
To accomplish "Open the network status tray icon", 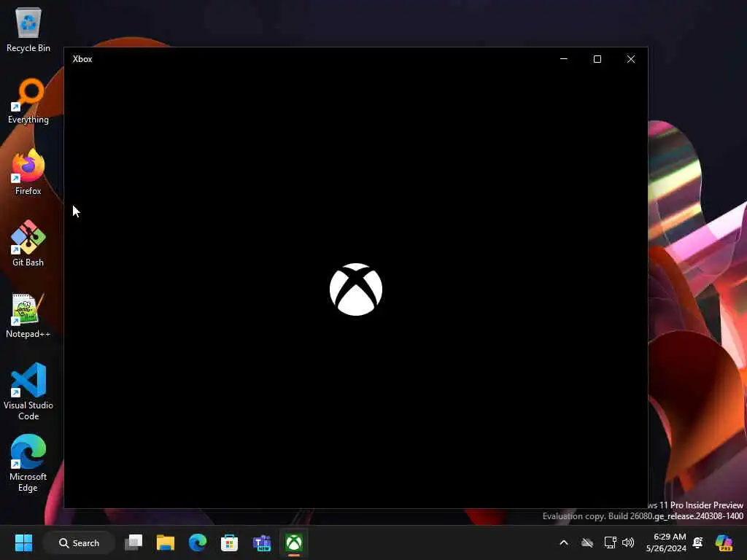I will (x=611, y=542).
